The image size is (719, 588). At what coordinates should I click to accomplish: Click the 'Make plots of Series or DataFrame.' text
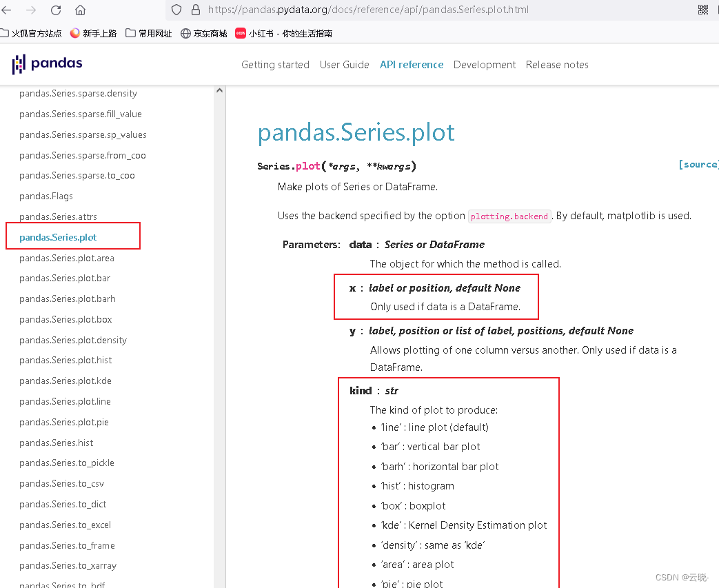tap(358, 187)
